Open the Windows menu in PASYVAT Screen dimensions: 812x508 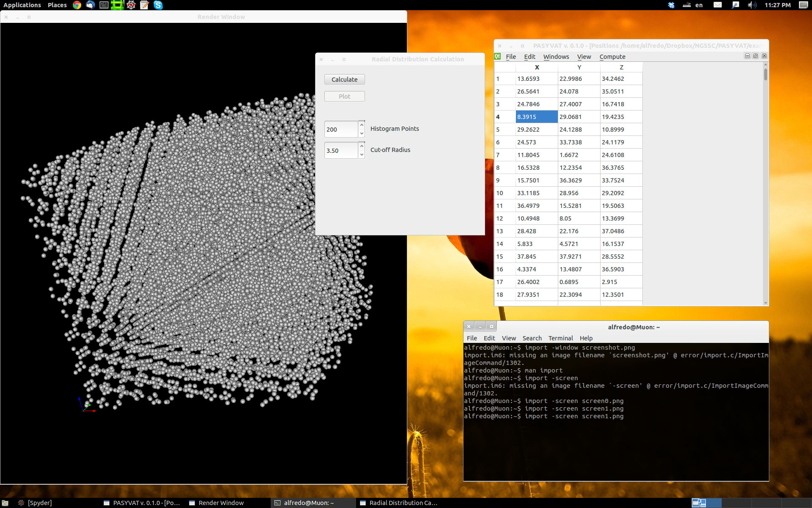[x=556, y=57]
